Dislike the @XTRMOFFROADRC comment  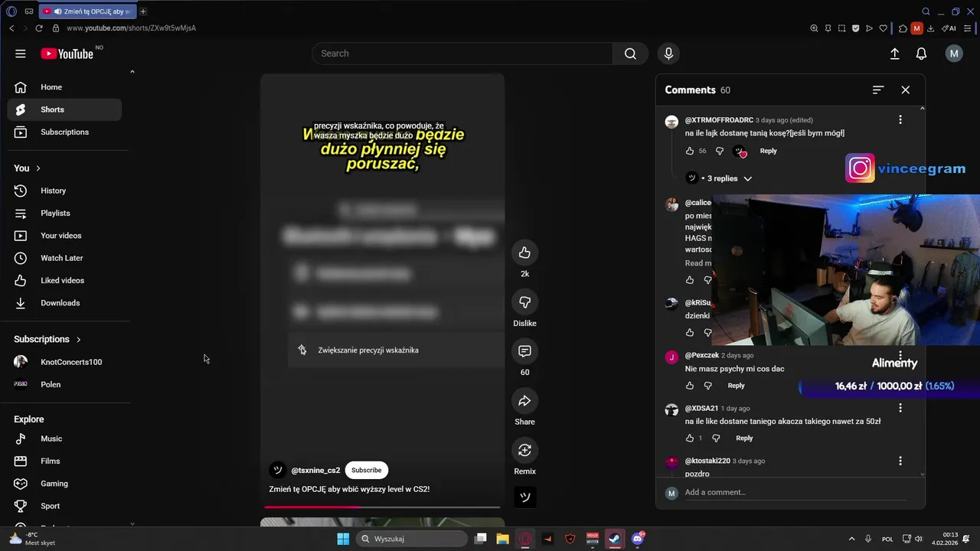[719, 151]
